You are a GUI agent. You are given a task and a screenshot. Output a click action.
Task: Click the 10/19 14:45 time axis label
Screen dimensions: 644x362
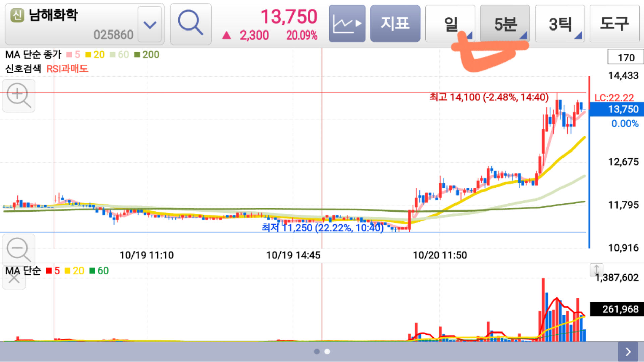(293, 255)
